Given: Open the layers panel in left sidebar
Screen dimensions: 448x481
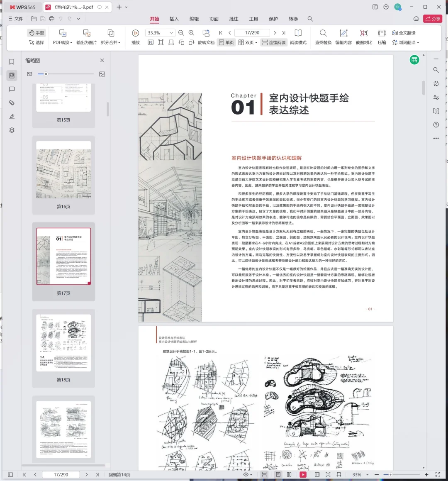Looking at the screenshot, I should 12,130.
